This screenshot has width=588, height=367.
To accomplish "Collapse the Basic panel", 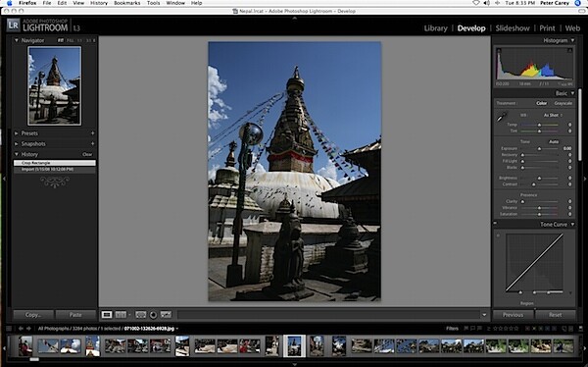I will coord(572,93).
